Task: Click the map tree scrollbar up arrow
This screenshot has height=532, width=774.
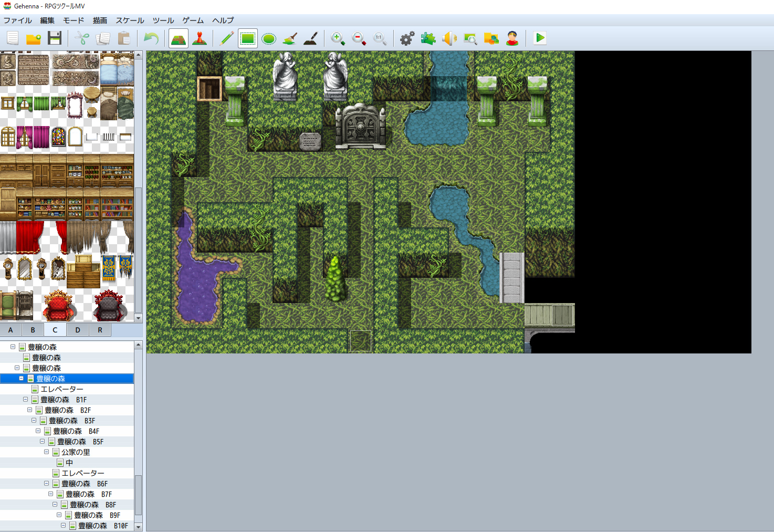Action: 139,345
